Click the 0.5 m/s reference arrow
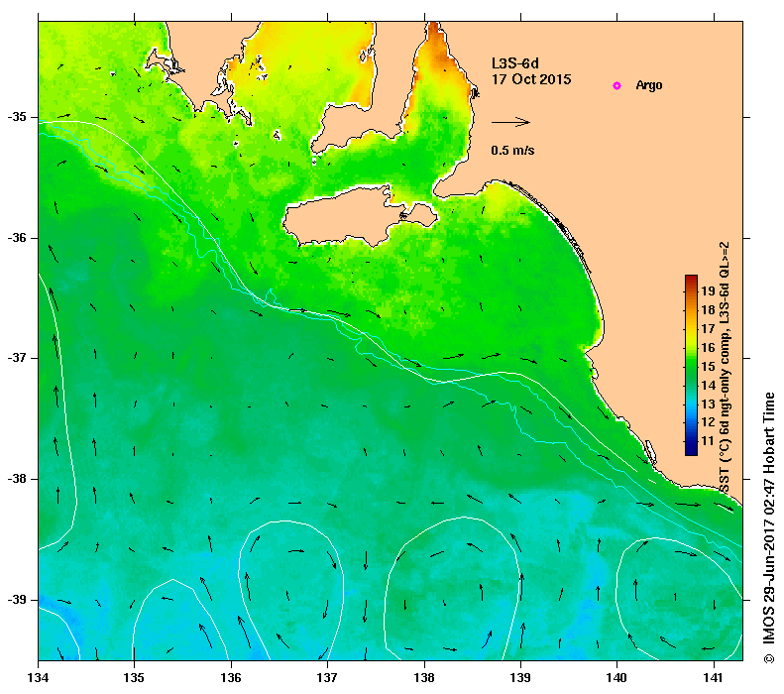Screen dimensions: 784x694 tap(510, 122)
